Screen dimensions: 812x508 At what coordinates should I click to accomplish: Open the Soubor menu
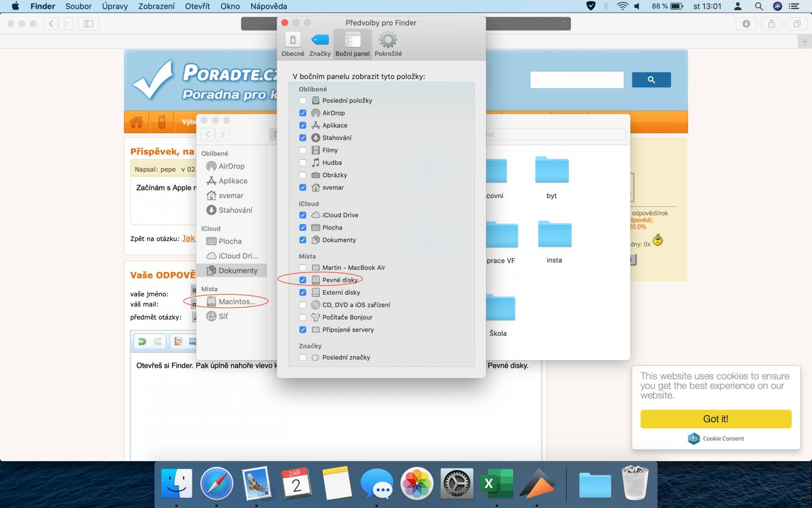tap(79, 6)
